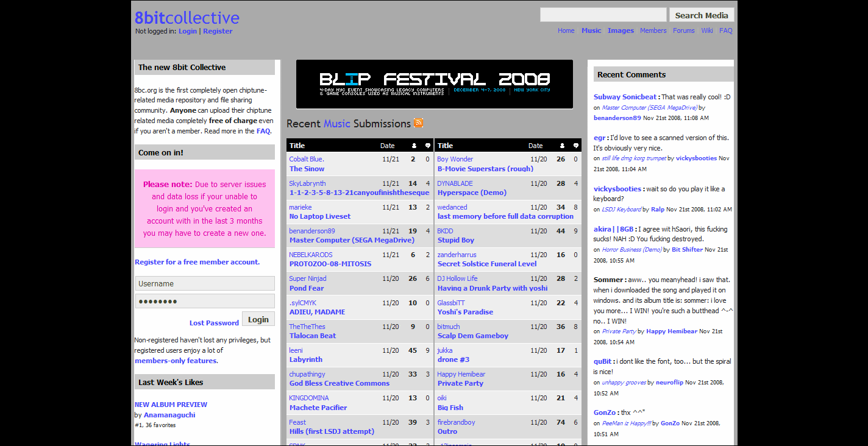Open last memory before full data corruption
This screenshot has height=446, width=868.
pyautogui.click(x=505, y=216)
